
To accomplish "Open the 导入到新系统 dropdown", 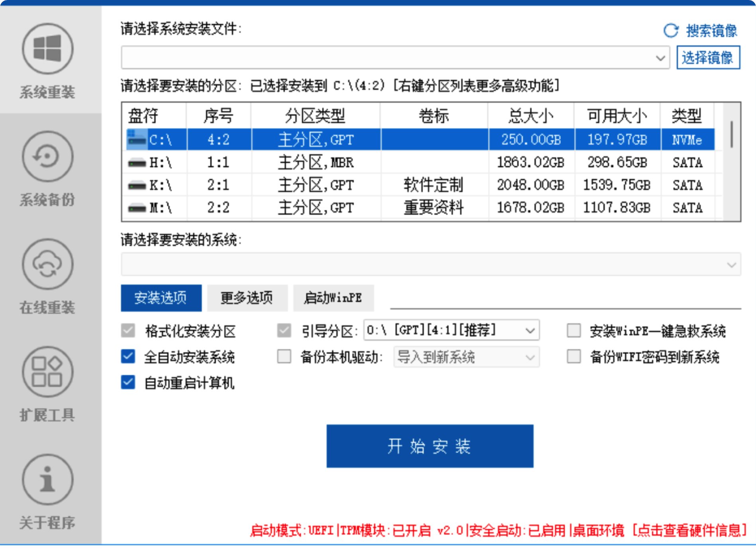I will pos(466,357).
